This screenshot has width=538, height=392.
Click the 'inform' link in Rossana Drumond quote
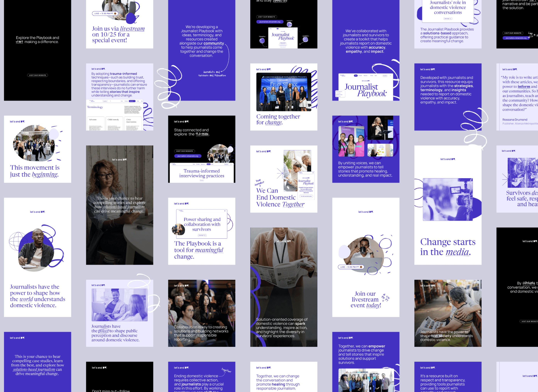tap(524, 87)
